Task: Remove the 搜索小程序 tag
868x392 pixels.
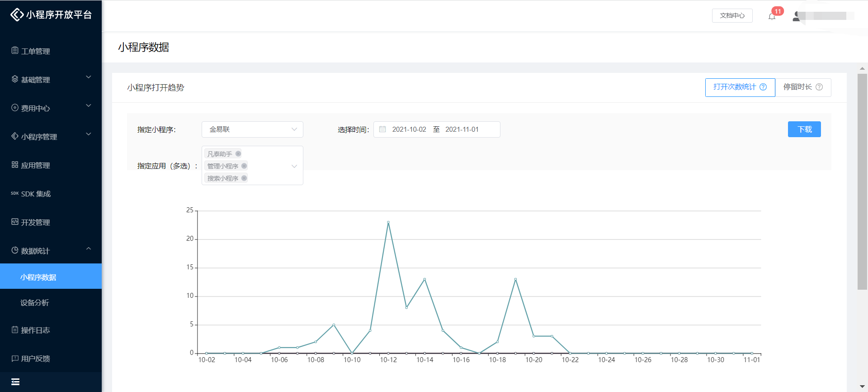Action: 244,178
